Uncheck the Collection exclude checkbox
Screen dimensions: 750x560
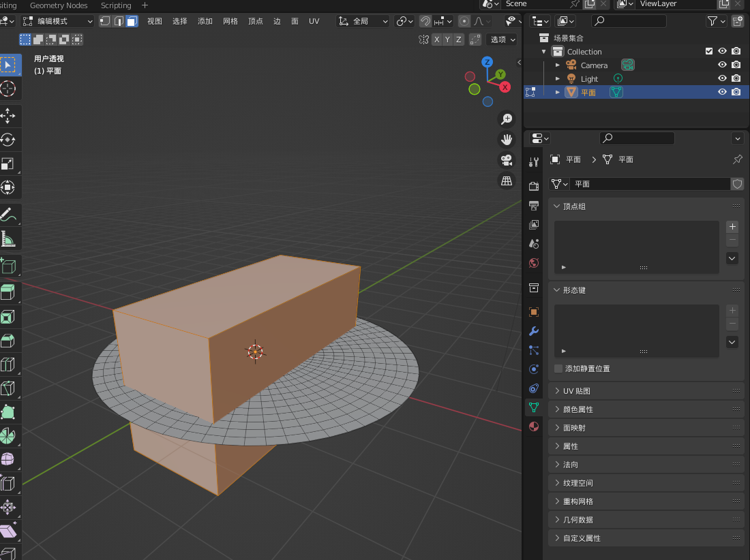point(709,51)
